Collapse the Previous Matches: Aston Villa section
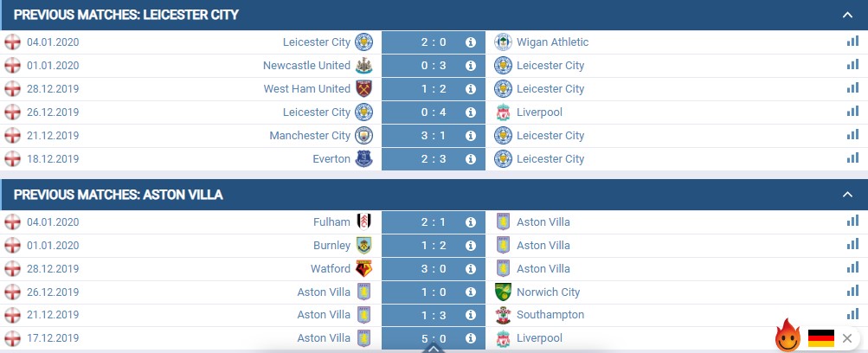The image size is (868, 353). [x=847, y=195]
